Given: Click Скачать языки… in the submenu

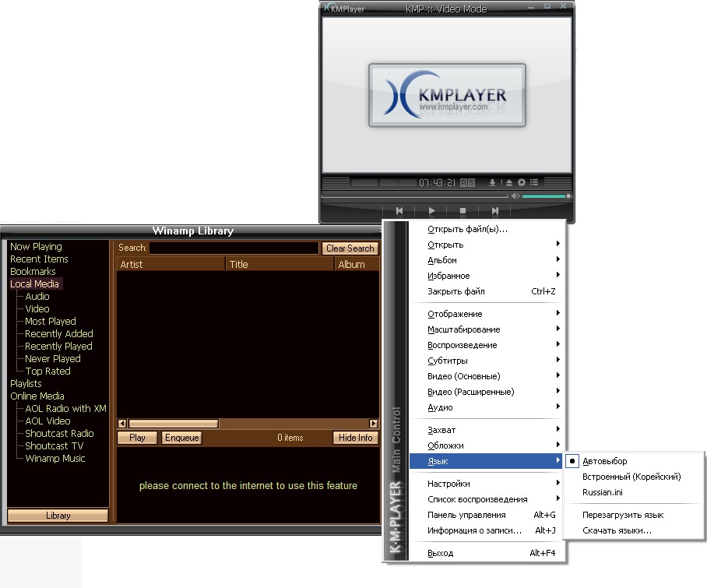Looking at the screenshot, I should 617,530.
